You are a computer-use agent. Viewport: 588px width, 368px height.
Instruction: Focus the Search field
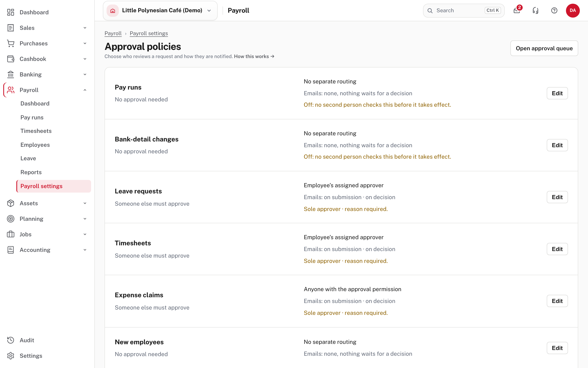[464, 10]
